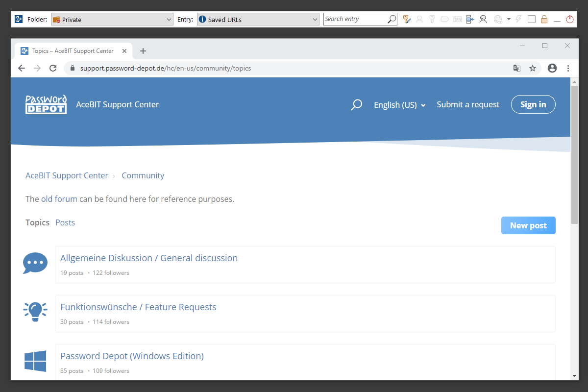Go back with the browser back arrow
Image resolution: width=588 pixels, height=392 pixels.
click(x=21, y=68)
